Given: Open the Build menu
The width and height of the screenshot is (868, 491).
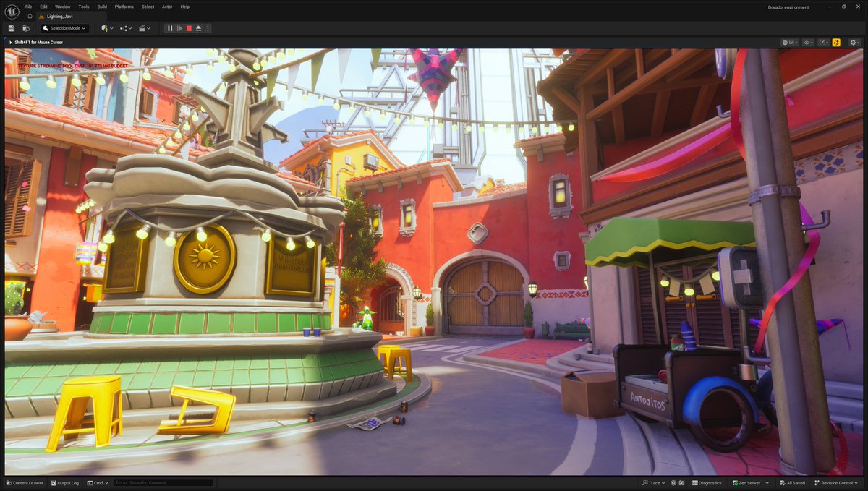Looking at the screenshot, I should click(x=101, y=7).
